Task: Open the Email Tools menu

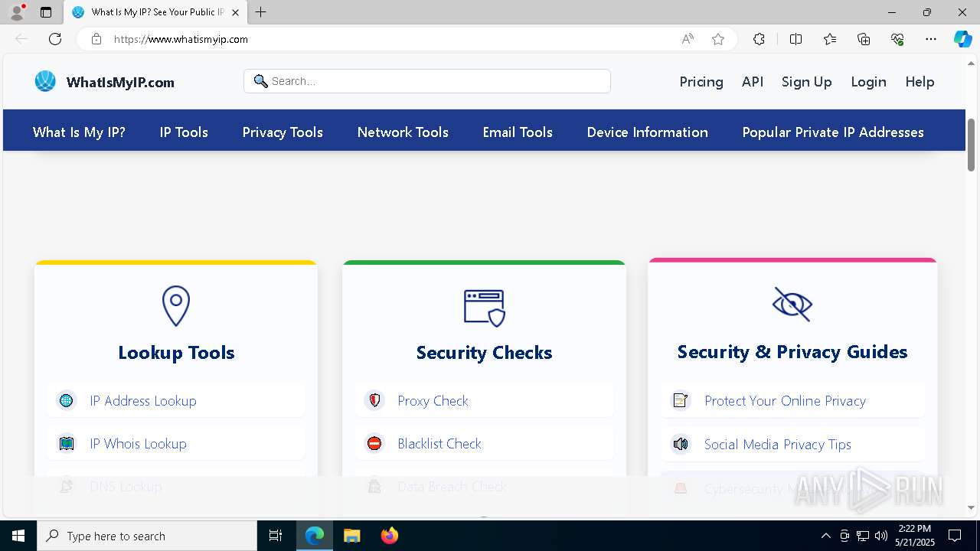Action: tap(518, 132)
